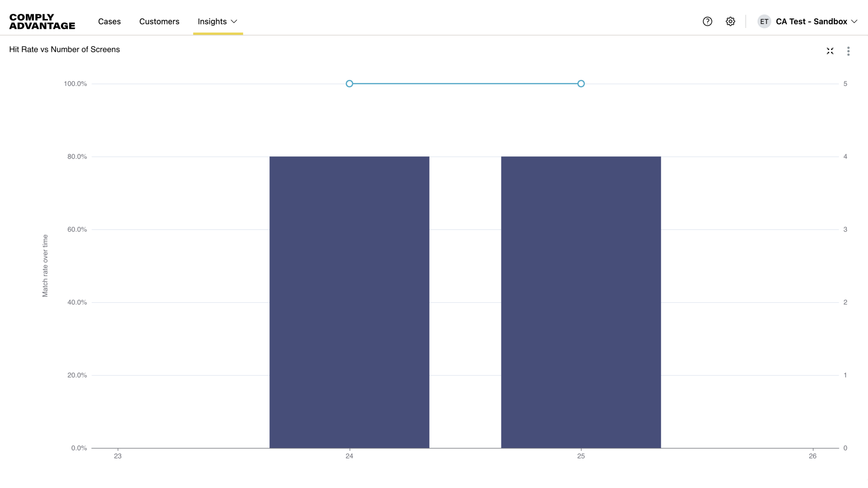Click the x-axis label 23

(x=118, y=456)
